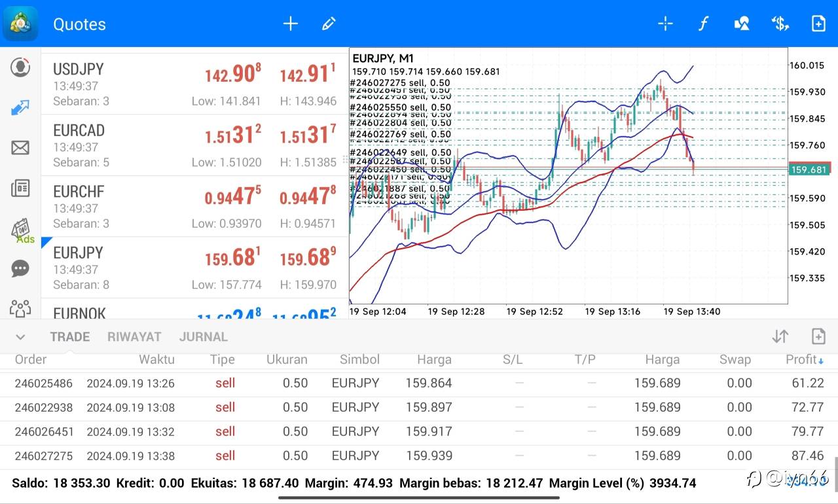The height and width of the screenshot is (504, 838).
Task: Click the current price tag 159.681 on chart
Action: (810, 170)
